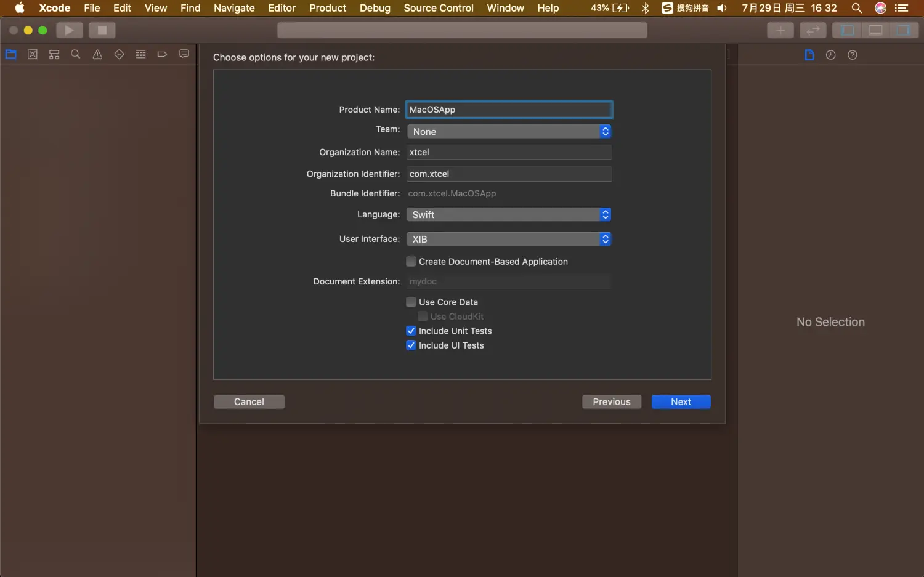Open the Symbol navigator icon

(54, 54)
